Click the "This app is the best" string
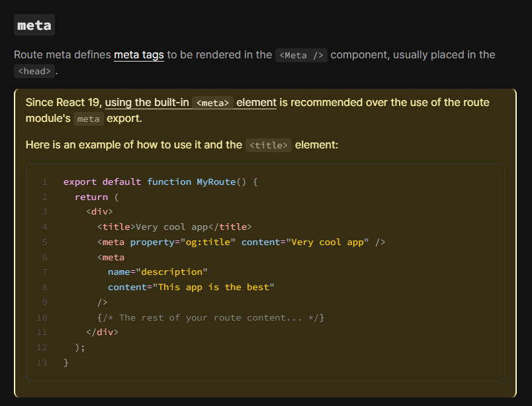The width and height of the screenshot is (532, 406). [x=213, y=287]
